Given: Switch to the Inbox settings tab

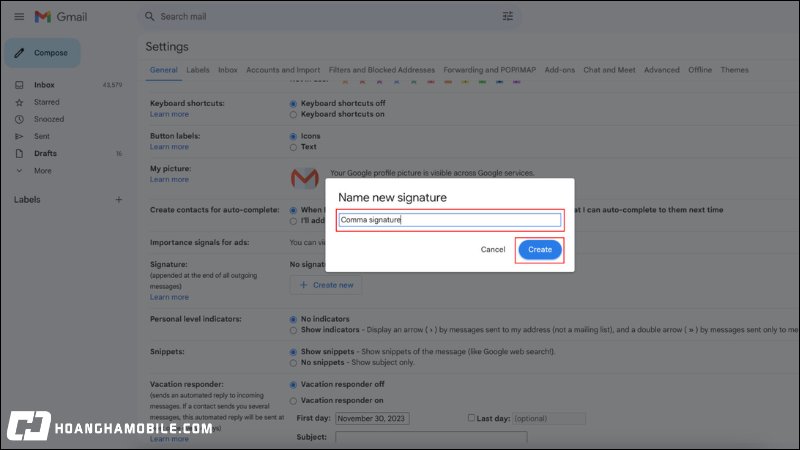Looking at the screenshot, I should (x=228, y=70).
